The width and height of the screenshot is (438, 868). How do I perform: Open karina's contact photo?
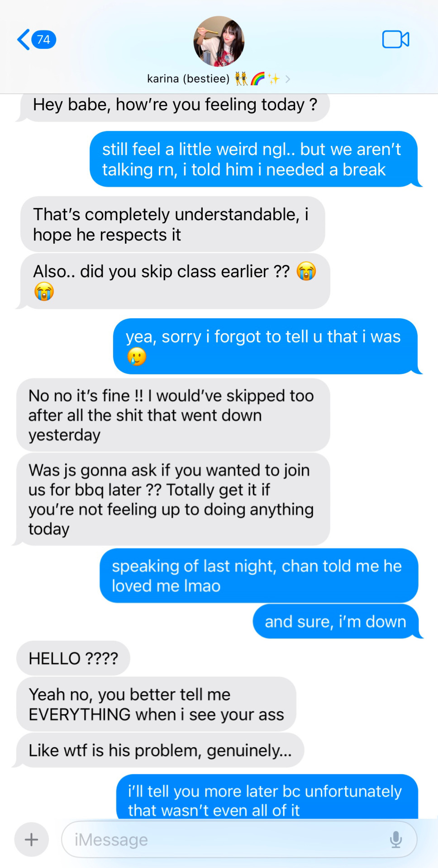click(x=219, y=42)
